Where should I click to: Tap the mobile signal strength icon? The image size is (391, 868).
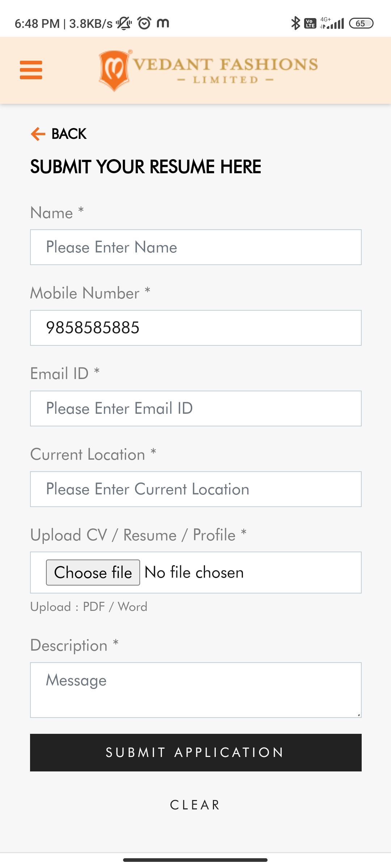click(x=333, y=24)
